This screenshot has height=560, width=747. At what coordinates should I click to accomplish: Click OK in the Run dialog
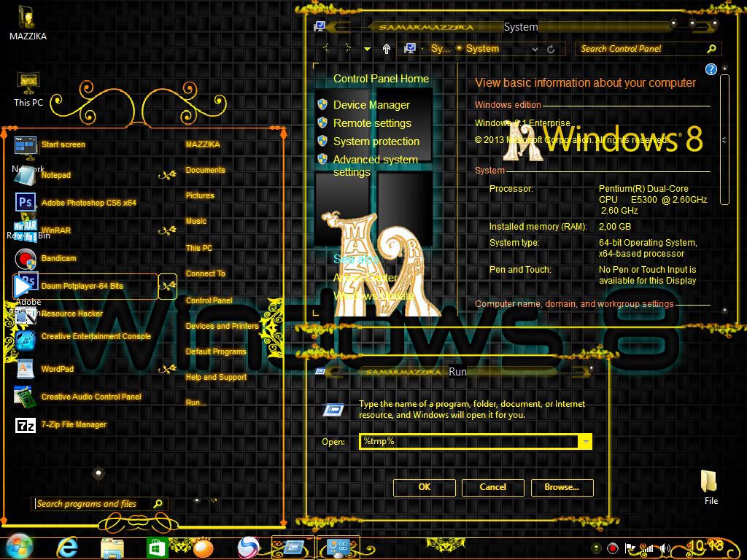[425, 487]
